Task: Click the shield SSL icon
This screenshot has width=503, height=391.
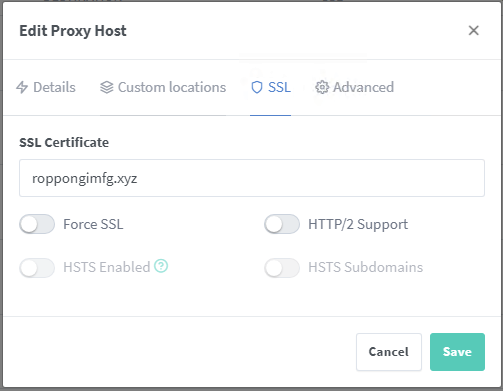Action: click(x=257, y=87)
